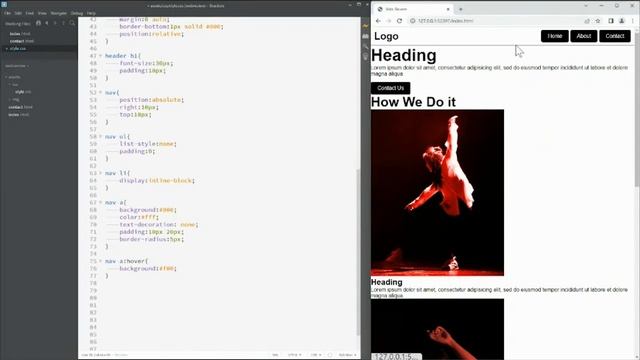Open the project name dropdown in sidebar
The width and height of the screenshot is (640, 360).
(17, 66)
